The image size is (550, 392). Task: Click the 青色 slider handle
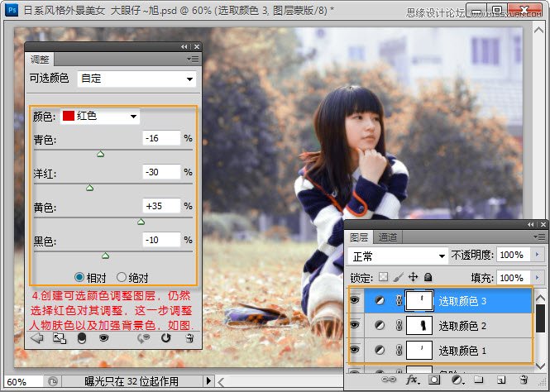point(101,154)
